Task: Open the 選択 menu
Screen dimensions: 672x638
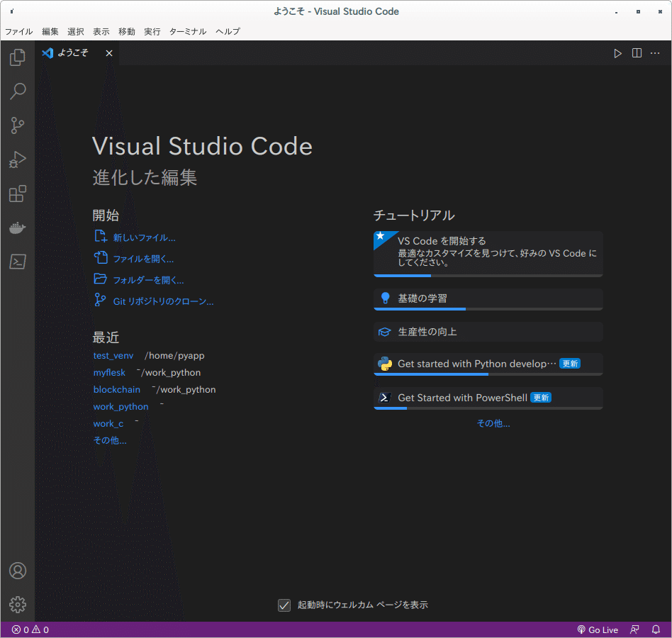Action: [75, 32]
